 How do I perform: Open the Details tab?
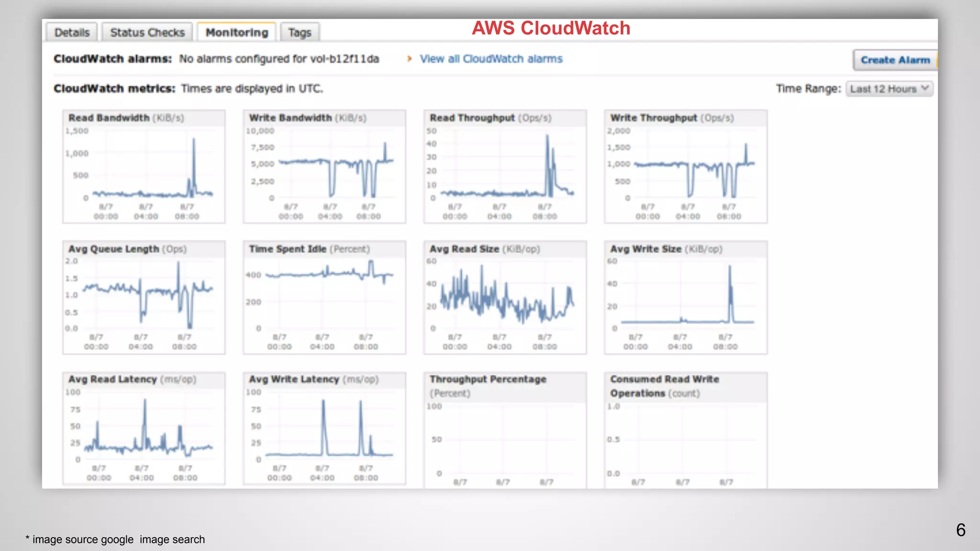click(72, 32)
